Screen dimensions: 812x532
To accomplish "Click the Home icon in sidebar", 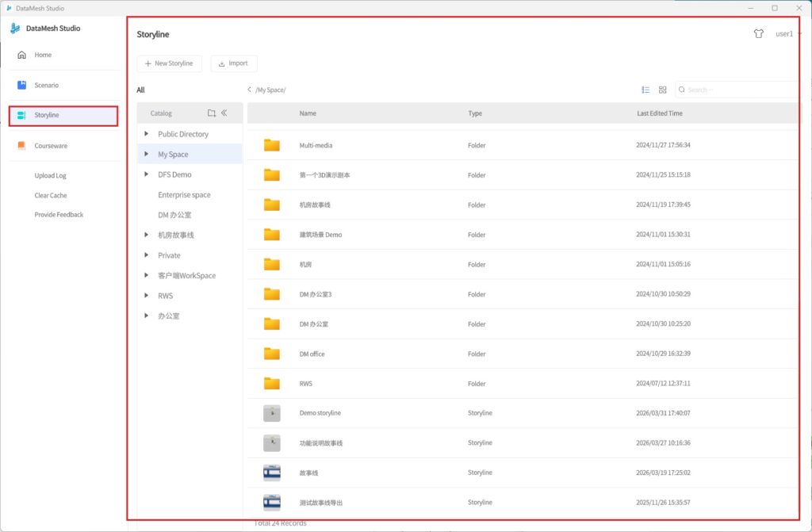I will 22,55.
